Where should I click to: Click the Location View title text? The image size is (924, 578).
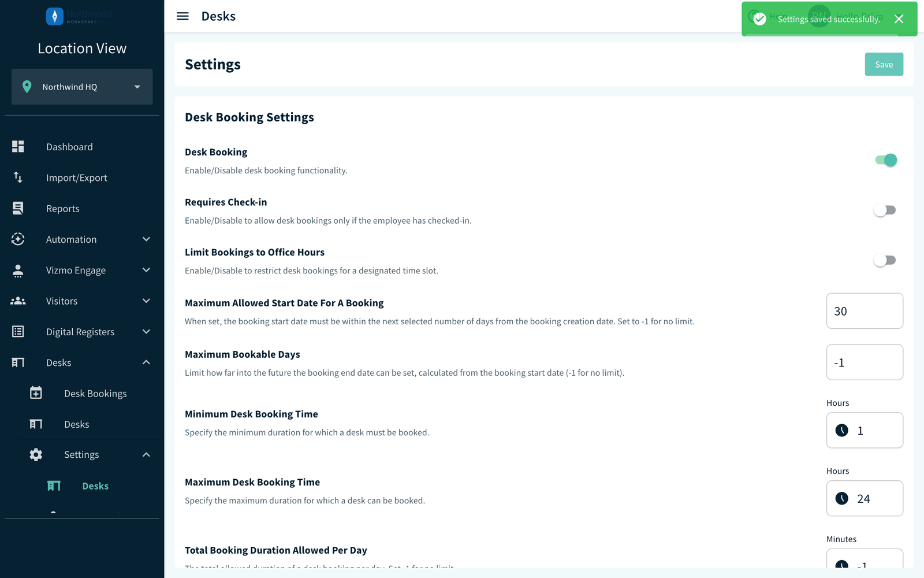click(82, 49)
